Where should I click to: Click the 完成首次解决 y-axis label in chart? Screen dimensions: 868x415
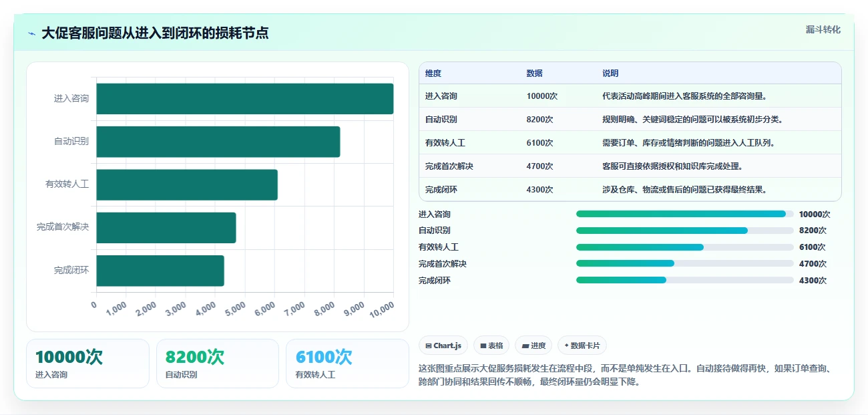(x=63, y=227)
